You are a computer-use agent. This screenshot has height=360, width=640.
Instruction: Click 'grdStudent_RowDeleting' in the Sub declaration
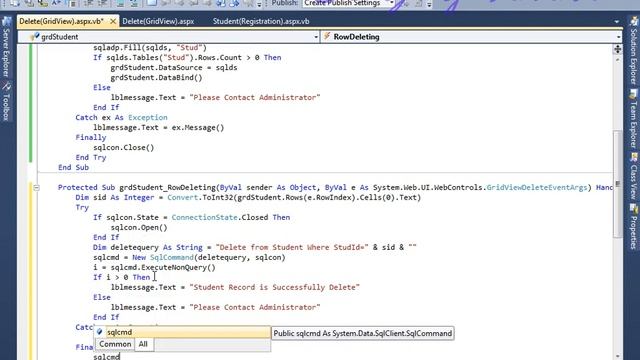coord(167,188)
